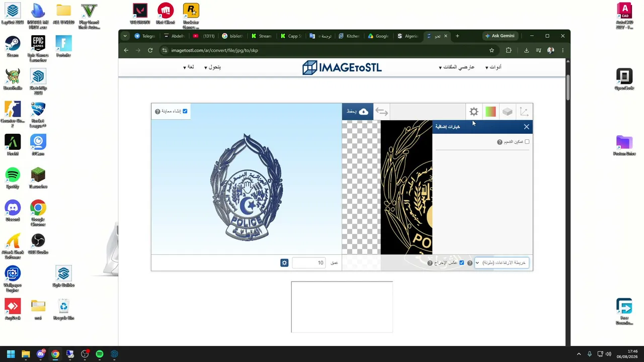Switch to the Abdelh browser tab
This screenshot has width=644, height=362.
[174, 36]
